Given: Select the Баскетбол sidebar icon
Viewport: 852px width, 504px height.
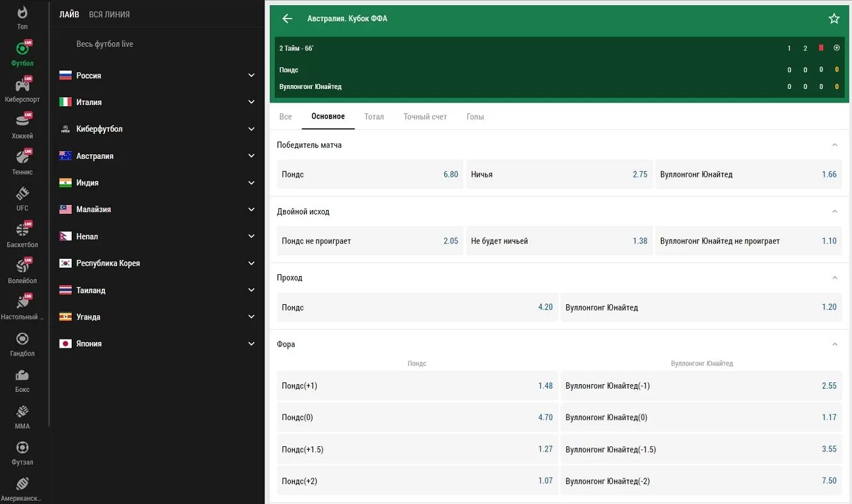Looking at the screenshot, I should coord(22,231).
